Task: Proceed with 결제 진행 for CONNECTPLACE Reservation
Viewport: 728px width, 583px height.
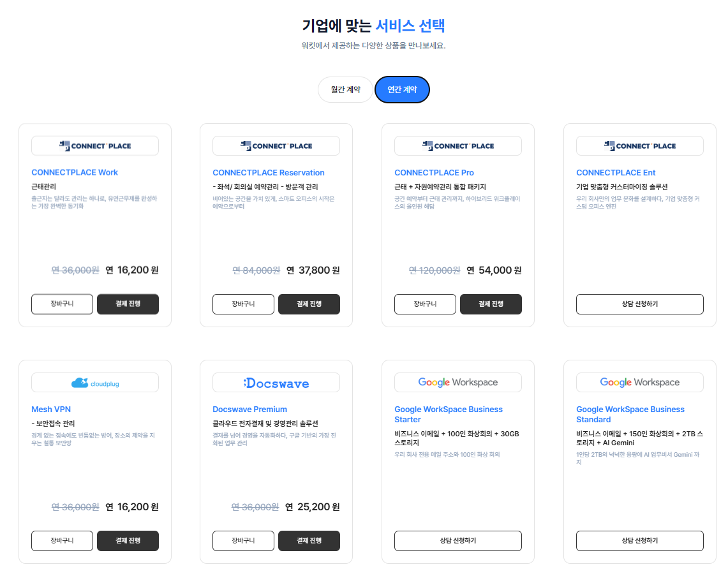Action: click(309, 304)
